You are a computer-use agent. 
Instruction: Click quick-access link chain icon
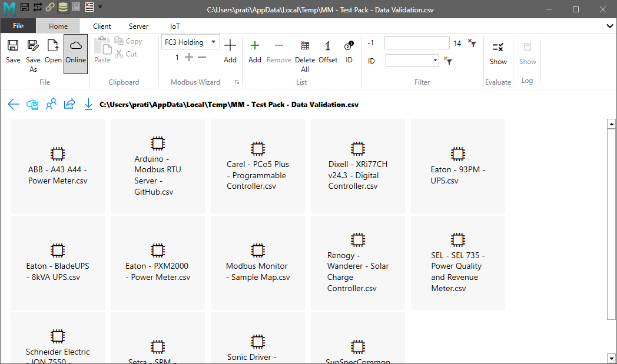click(x=50, y=6)
